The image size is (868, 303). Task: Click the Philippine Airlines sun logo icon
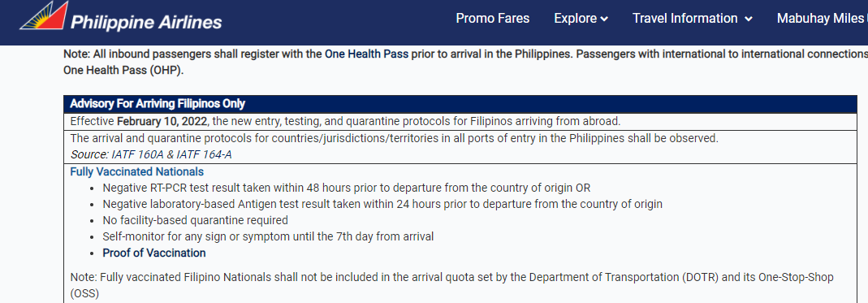pos(45,16)
